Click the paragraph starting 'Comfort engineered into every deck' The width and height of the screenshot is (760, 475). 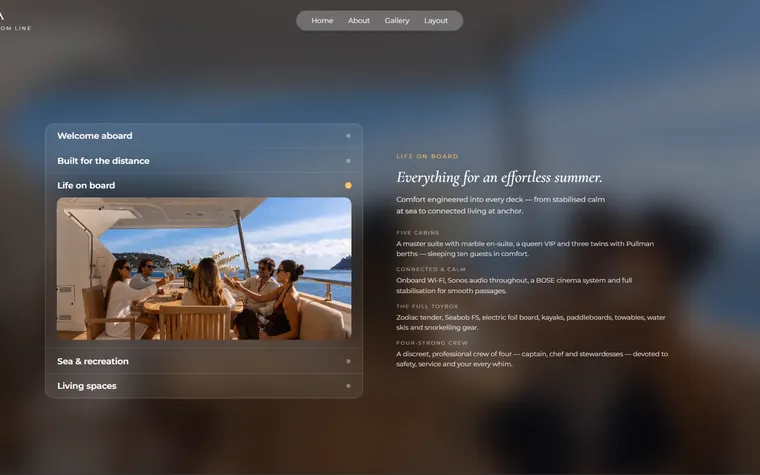[x=500, y=206]
